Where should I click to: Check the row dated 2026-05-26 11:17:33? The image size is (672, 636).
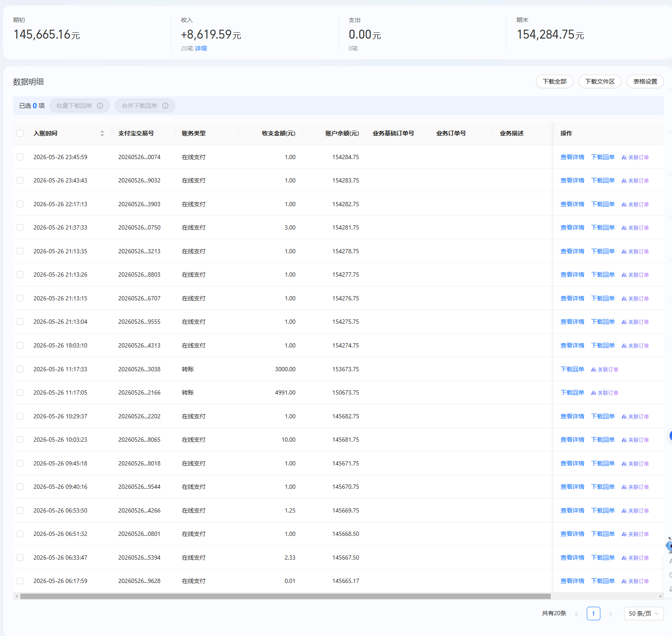(x=20, y=369)
